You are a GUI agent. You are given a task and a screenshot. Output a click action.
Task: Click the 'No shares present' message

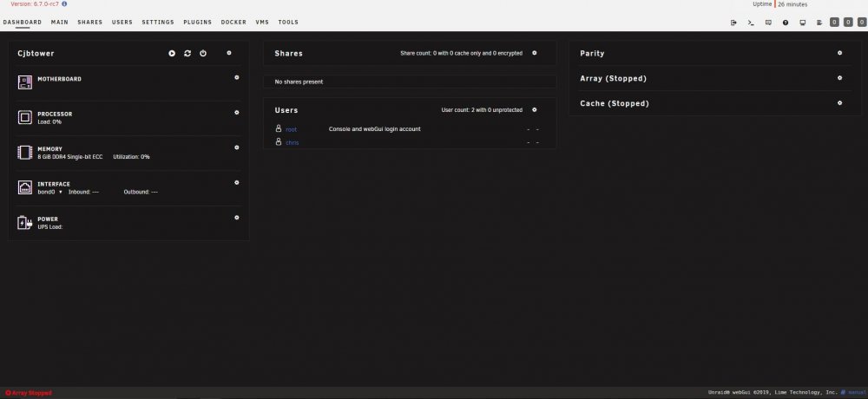[x=299, y=82]
